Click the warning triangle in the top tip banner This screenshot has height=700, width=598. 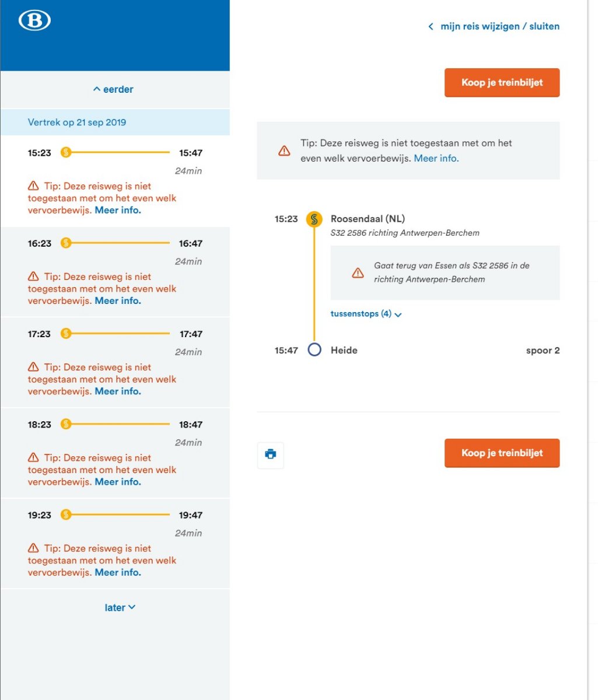(284, 151)
